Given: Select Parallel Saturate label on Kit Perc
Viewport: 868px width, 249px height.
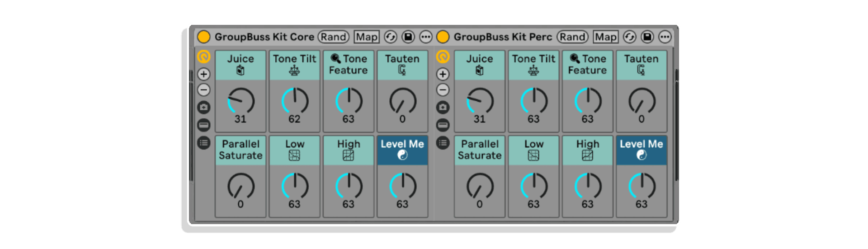Looking at the screenshot, I should pos(480,150).
